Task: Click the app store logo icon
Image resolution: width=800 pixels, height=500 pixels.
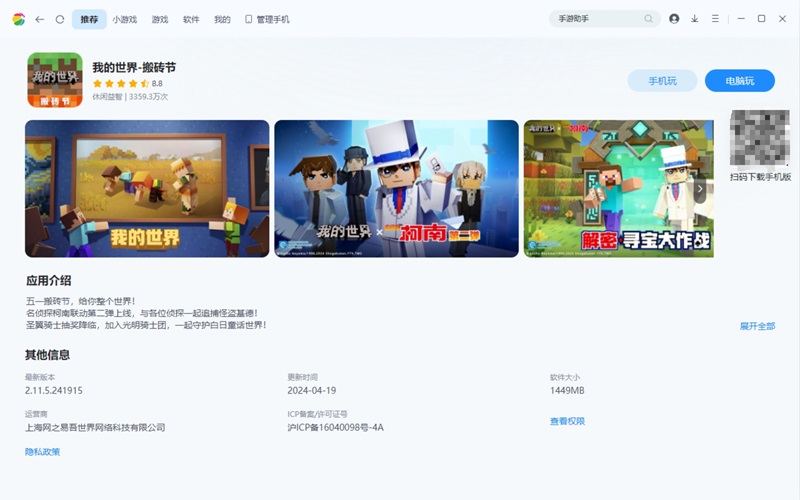Action: point(18,19)
